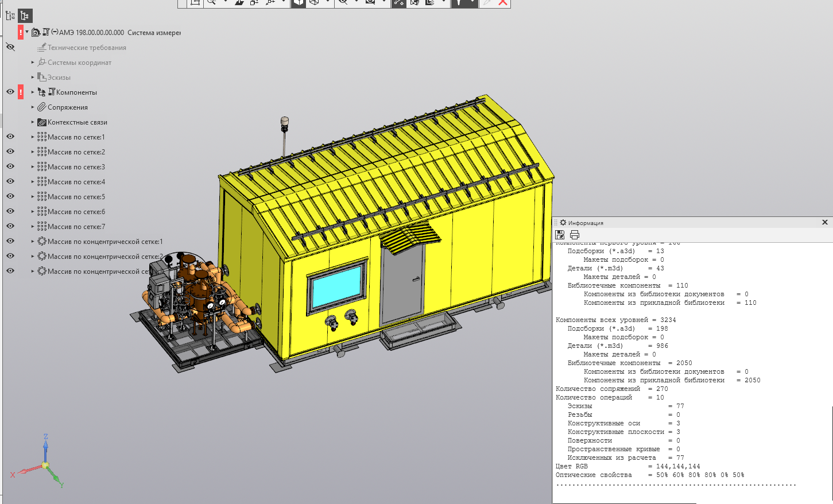This screenshot has width=833, height=504.
Task: Open the gear settings of Информация panel
Action: coord(563,223)
